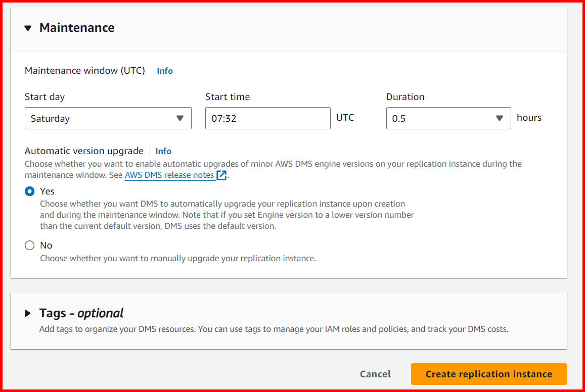Open the Duration dropdown showing 0.5
585x392 pixels.
[x=448, y=118]
